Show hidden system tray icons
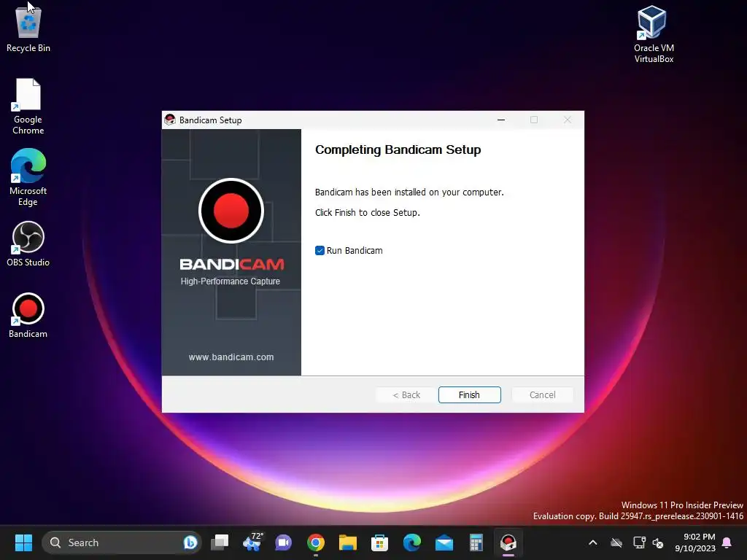747x560 pixels. (x=592, y=542)
